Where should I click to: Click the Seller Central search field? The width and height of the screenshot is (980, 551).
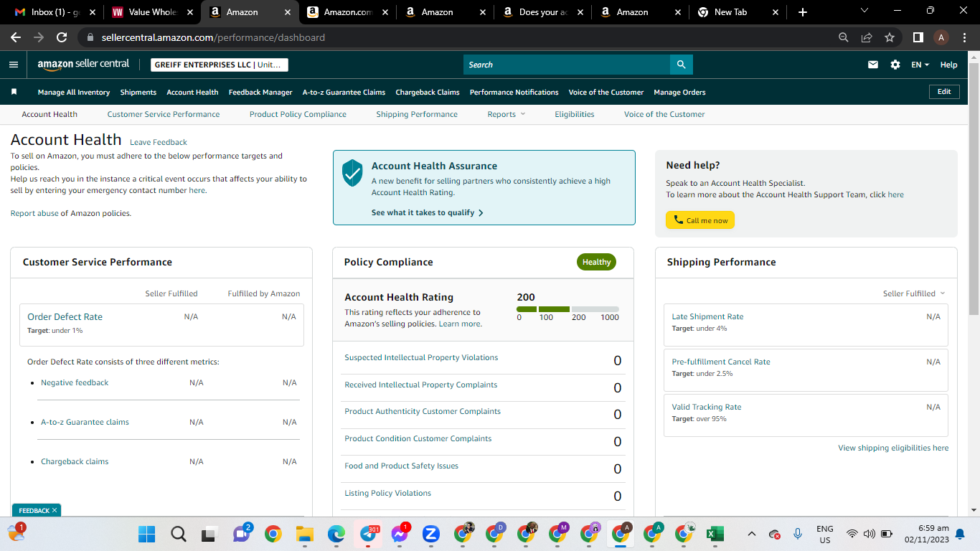[x=567, y=65]
